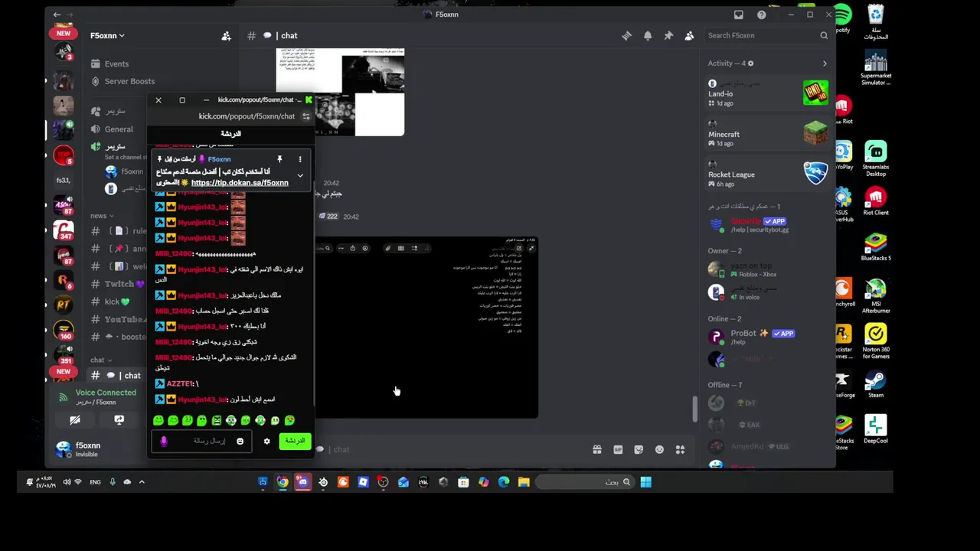This screenshot has width=980, height=551.
Task: Collapse pinned message chevron in Kick chat
Action: [300, 175]
